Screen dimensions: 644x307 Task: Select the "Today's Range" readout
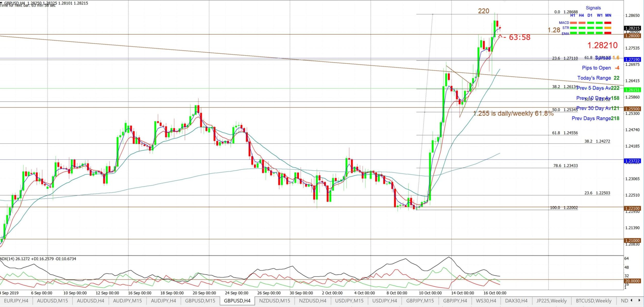pyautogui.click(x=598, y=78)
